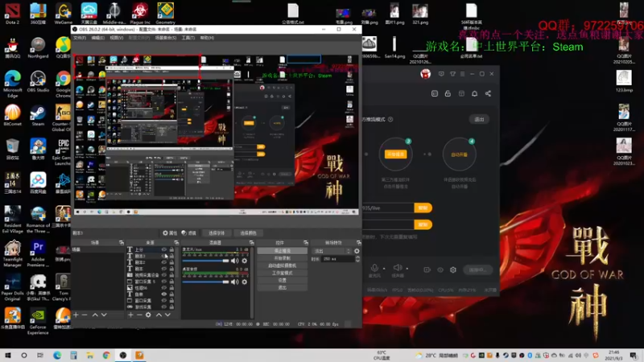Adjust the desktop audio volume slider

click(x=205, y=282)
